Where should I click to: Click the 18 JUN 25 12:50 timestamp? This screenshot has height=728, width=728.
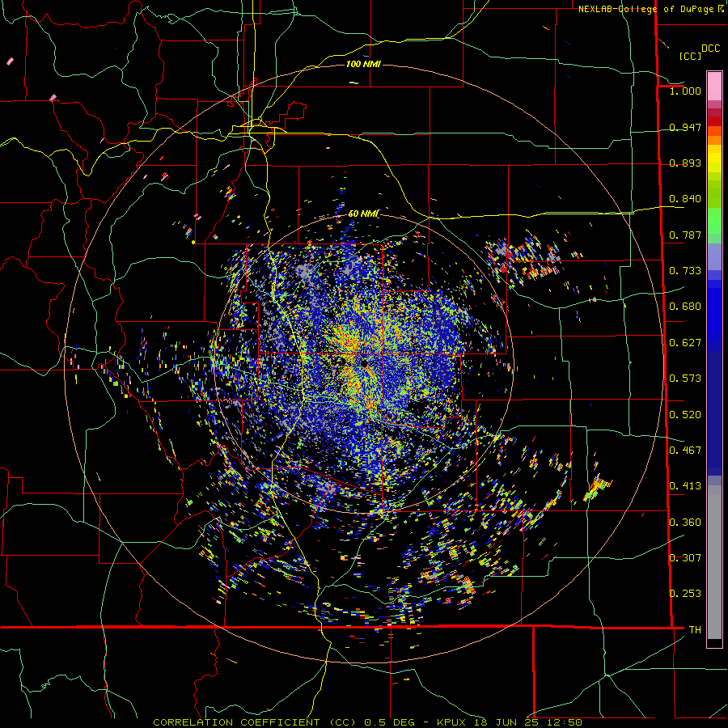[x=528, y=722]
